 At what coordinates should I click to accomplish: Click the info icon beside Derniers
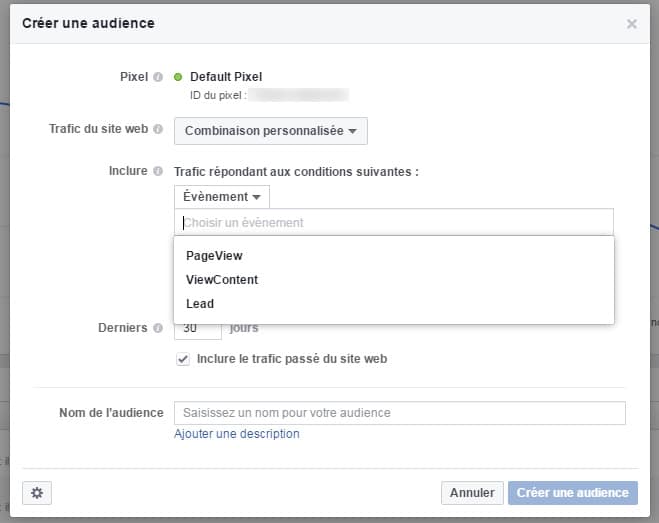tap(158, 328)
